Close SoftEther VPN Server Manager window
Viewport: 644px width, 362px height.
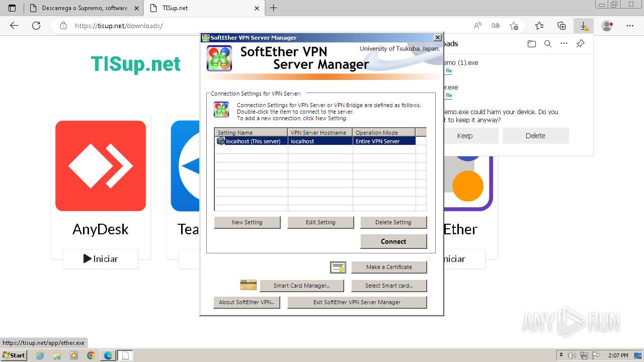(438, 38)
